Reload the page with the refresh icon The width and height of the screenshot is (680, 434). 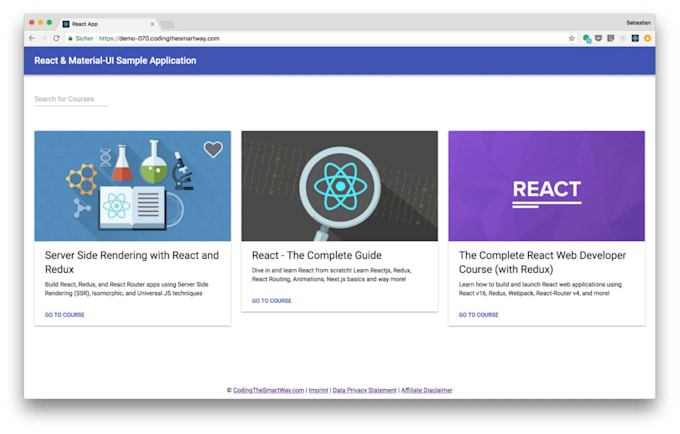(x=56, y=38)
